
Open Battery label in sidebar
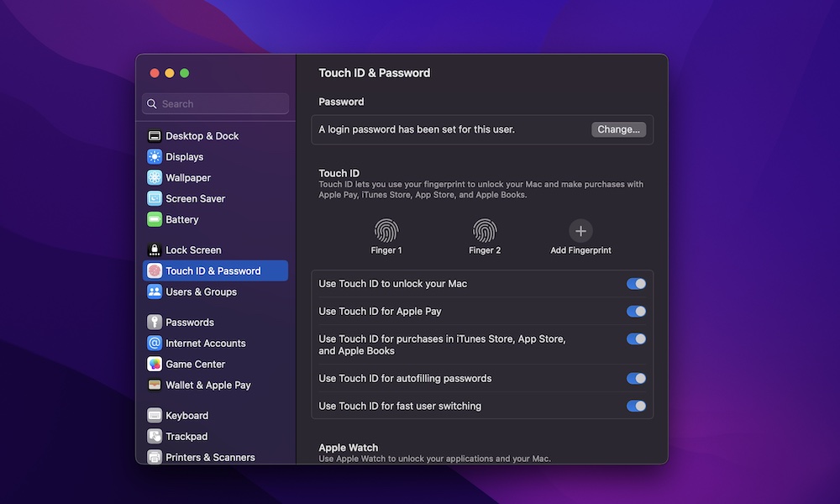click(x=182, y=219)
